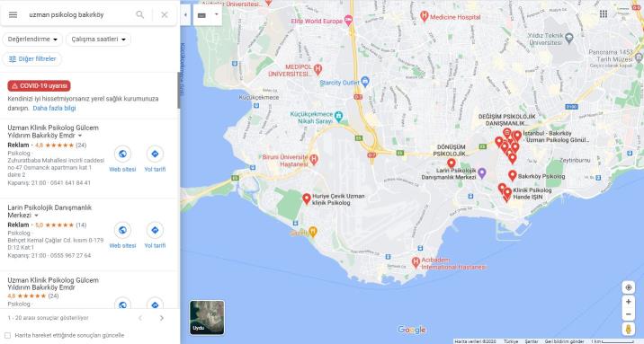Visit Web sitesi of first Gülcem Yıldırım listing
The width and height of the screenshot is (644, 344).
pyautogui.click(x=122, y=159)
